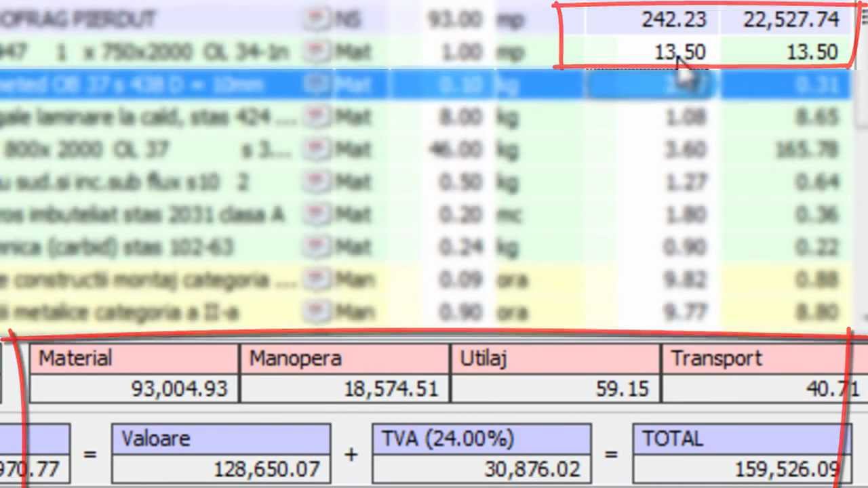Click the TVA (24.00%) field 30,876.02
Viewport: 868px width, 488px height.
point(481,469)
